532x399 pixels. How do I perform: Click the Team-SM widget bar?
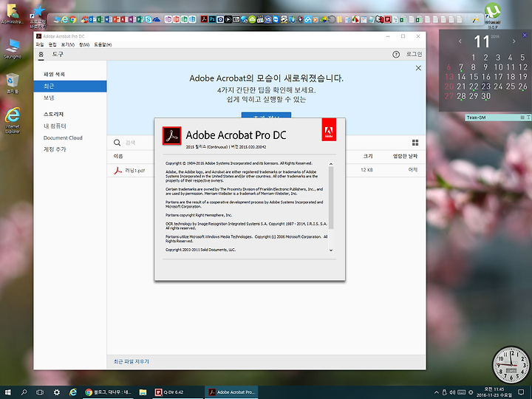pyautogui.click(x=498, y=117)
